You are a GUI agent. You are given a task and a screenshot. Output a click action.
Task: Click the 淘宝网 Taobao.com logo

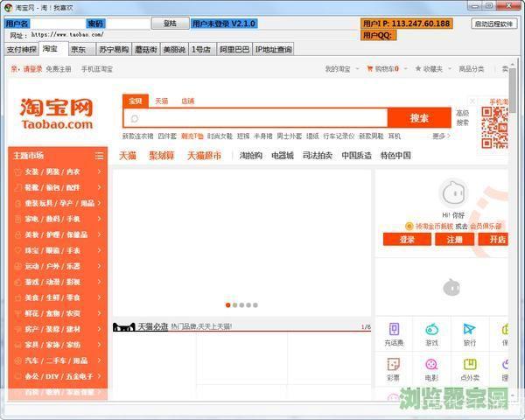click(57, 114)
